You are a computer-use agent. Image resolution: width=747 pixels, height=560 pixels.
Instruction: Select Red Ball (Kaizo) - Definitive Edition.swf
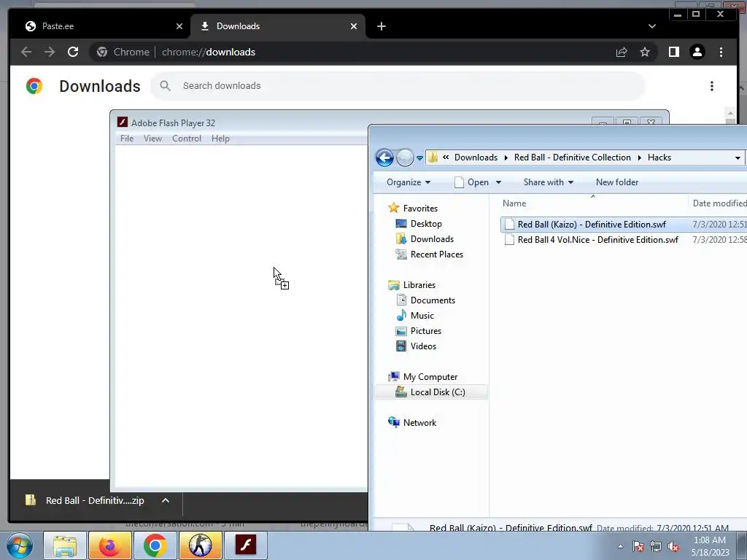pos(591,225)
